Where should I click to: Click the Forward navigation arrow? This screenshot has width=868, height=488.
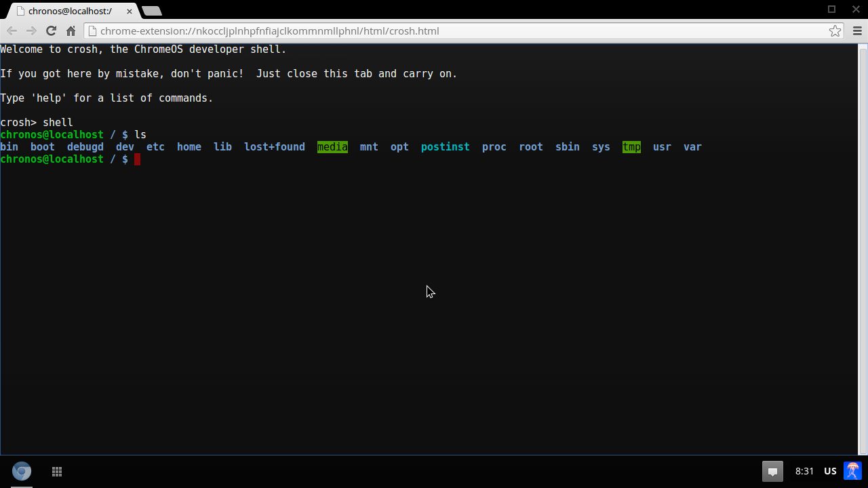pos(31,31)
